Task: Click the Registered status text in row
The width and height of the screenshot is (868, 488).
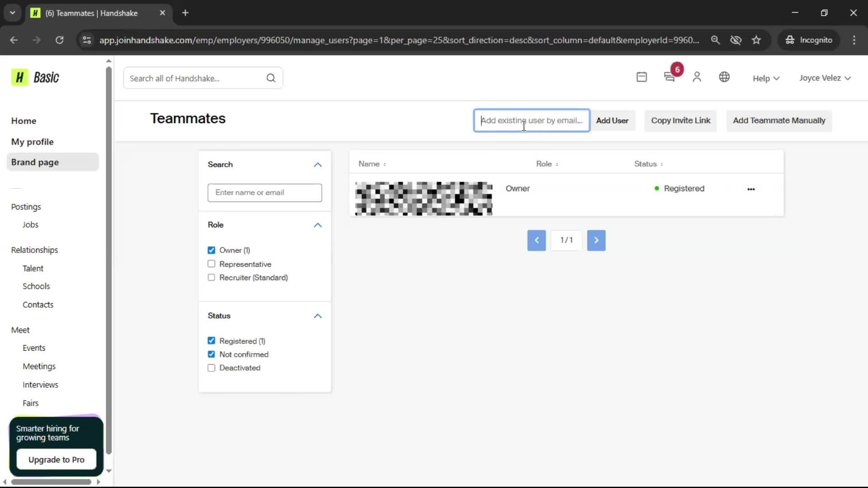Action: (684, 189)
